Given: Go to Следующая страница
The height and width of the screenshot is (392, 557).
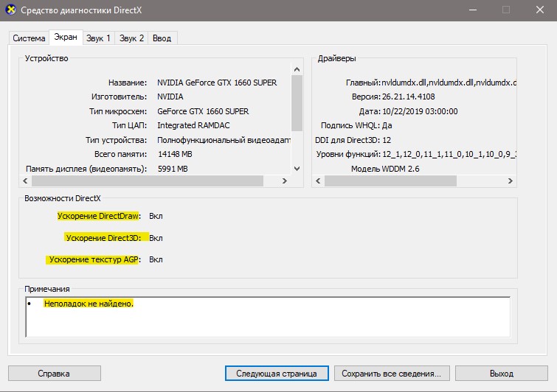Looking at the screenshot, I should click(x=277, y=373).
